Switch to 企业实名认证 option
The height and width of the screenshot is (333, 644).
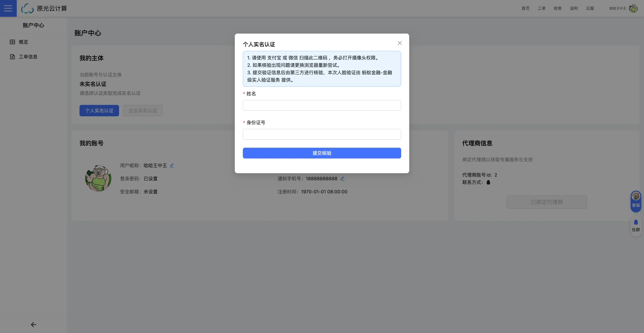tap(143, 110)
